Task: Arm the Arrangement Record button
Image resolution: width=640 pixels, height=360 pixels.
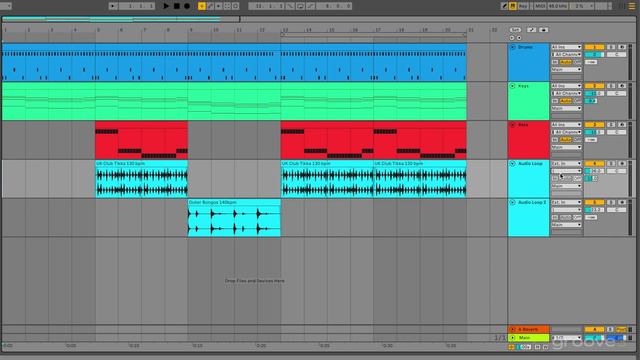Action: (187, 6)
